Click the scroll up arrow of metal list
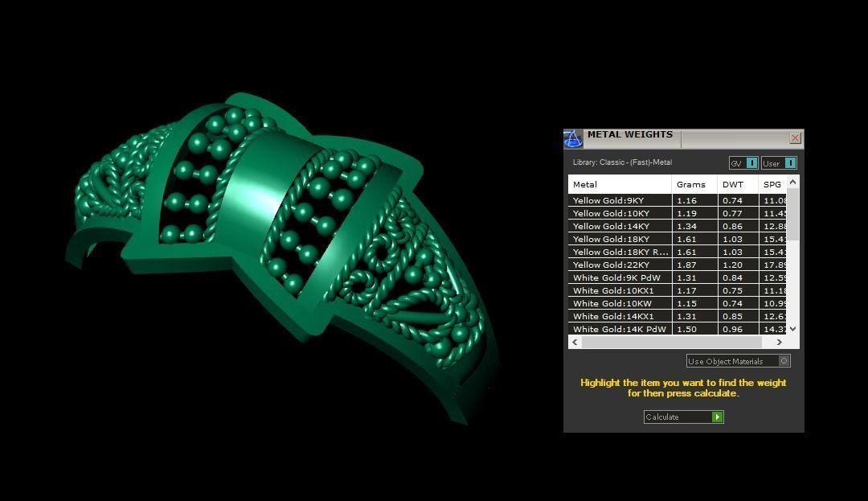The height and width of the screenshot is (501, 868). (x=792, y=182)
